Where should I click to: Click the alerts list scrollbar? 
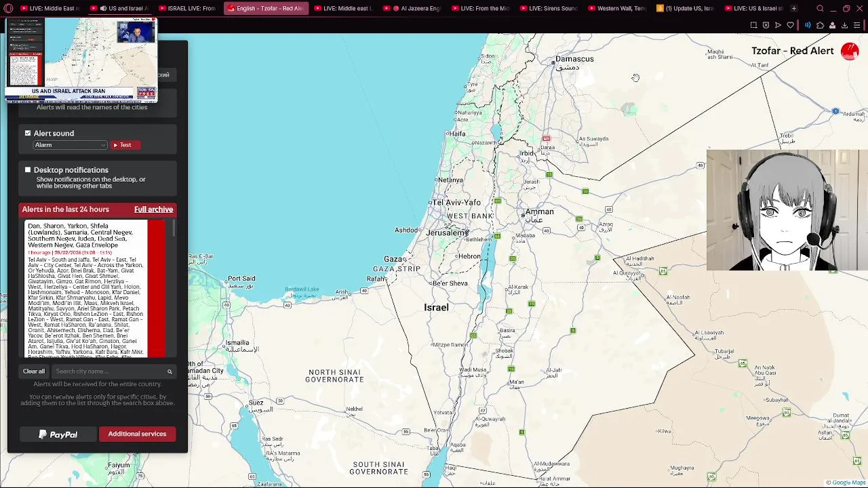(x=174, y=228)
